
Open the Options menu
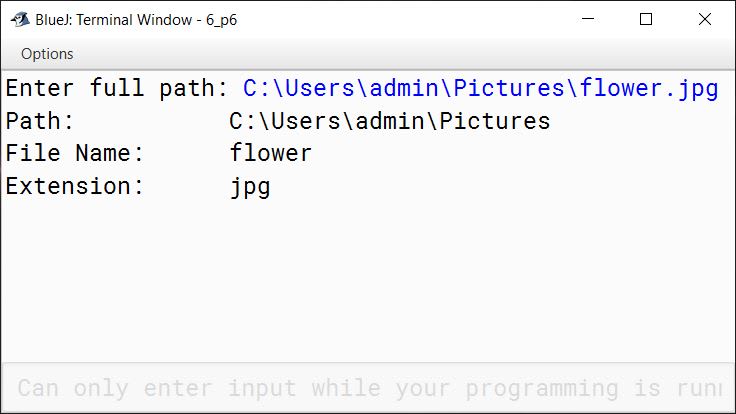tap(47, 54)
